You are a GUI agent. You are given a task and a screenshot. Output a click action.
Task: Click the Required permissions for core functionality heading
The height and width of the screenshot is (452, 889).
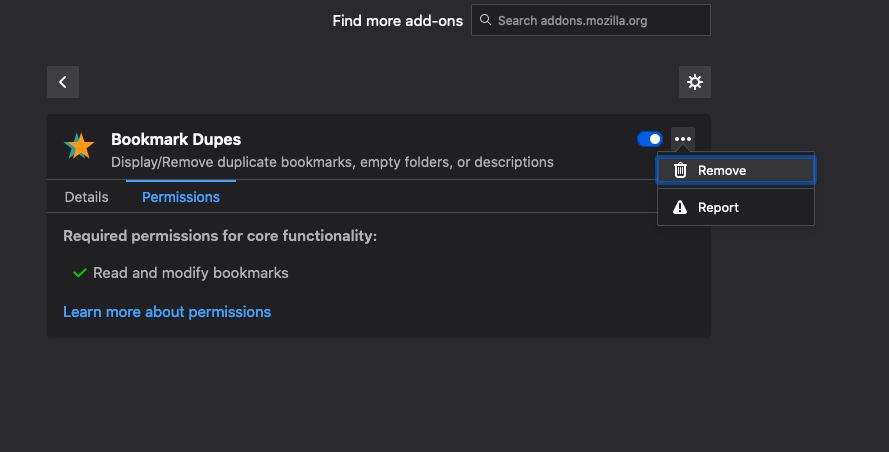220,236
